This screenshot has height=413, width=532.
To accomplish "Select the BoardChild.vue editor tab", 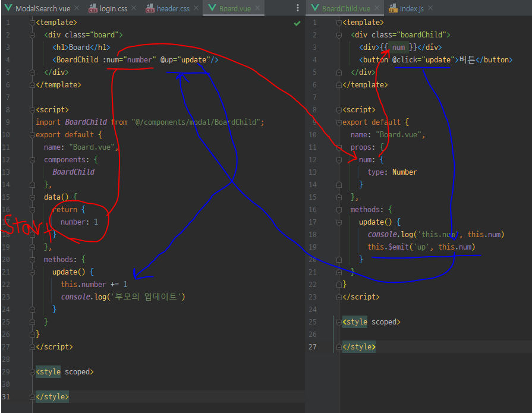I will [x=346, y=8].
